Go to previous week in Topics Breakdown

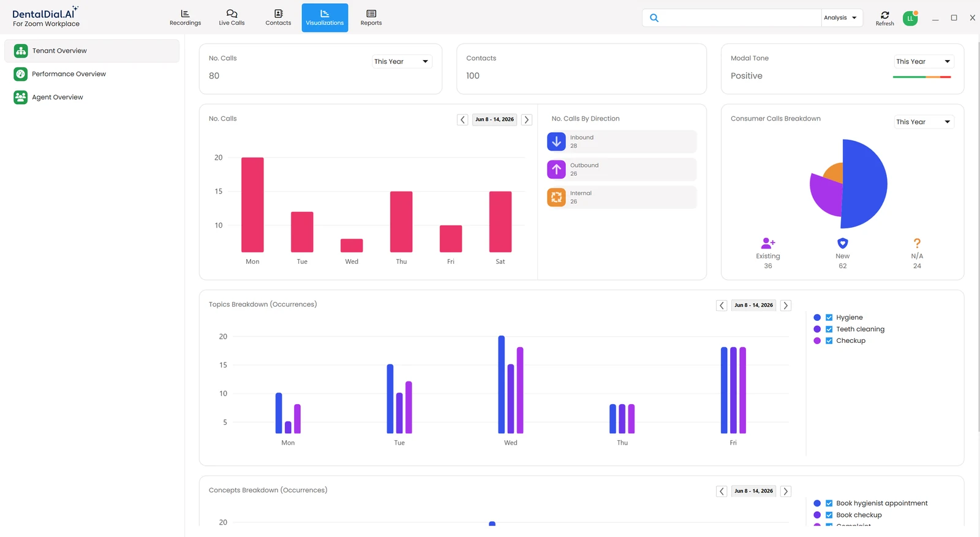coord(722,305)
